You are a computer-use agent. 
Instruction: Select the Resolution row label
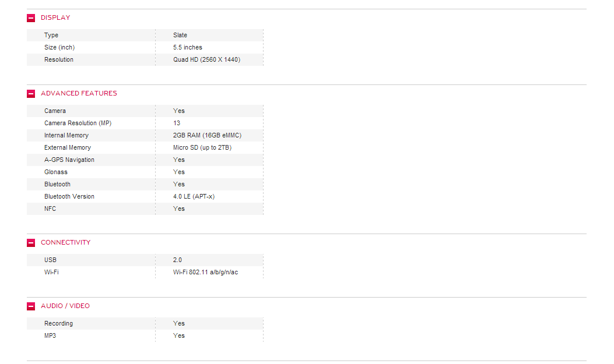click(59, 59)
